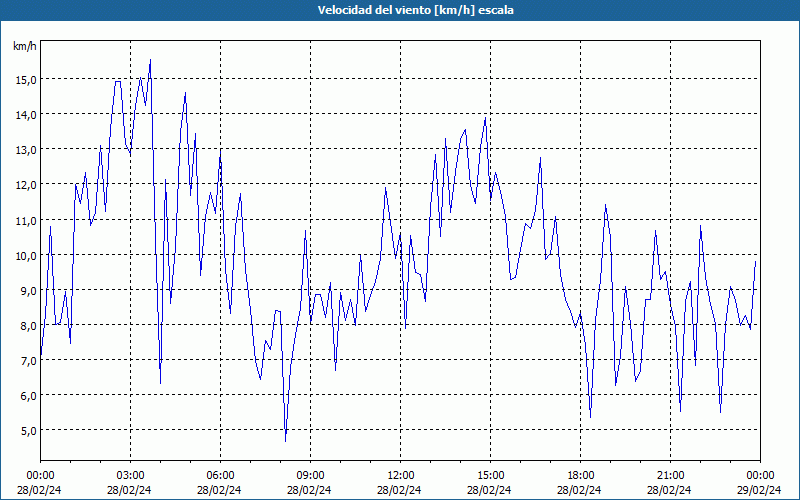This screenshot has height=500, width=800.
Task: Click the 15:00 time axis label
Action: coord(490,476)
